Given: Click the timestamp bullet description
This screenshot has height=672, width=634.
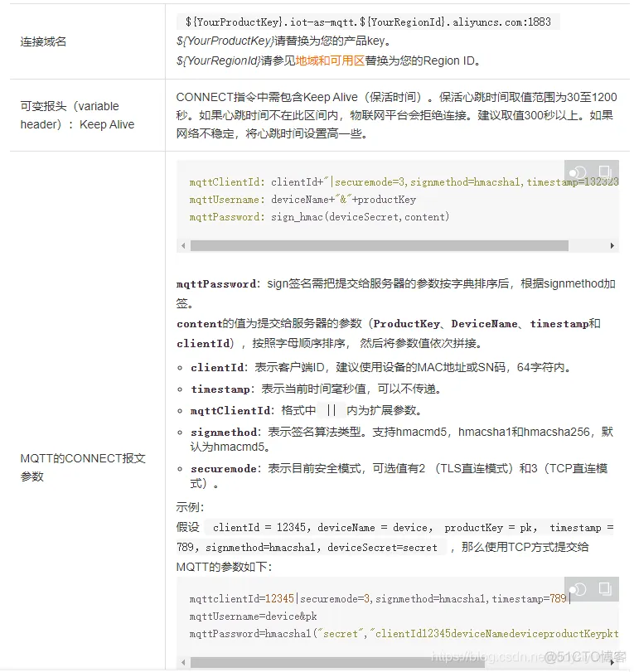Looking at the screenshot, I should point(316,389).
